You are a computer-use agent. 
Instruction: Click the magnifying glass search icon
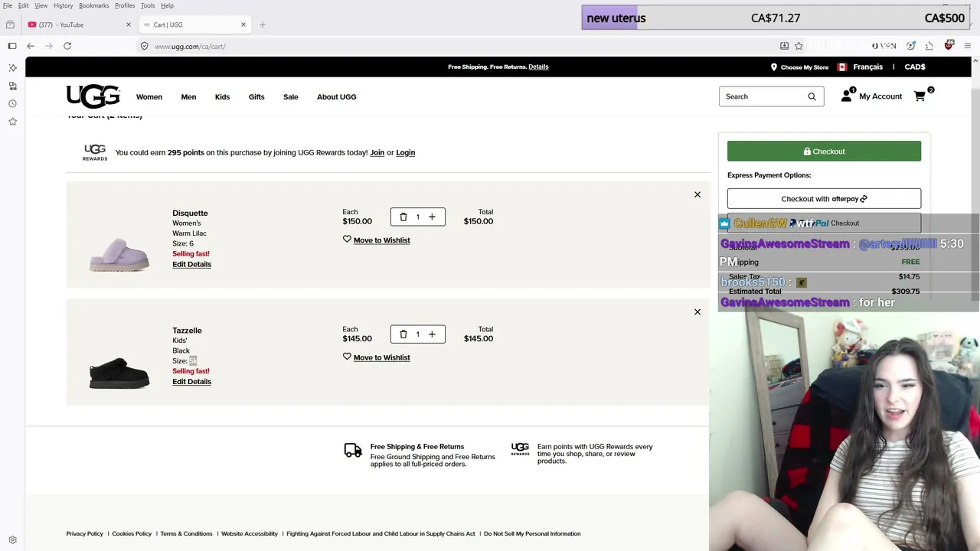(x=812, y=96)
